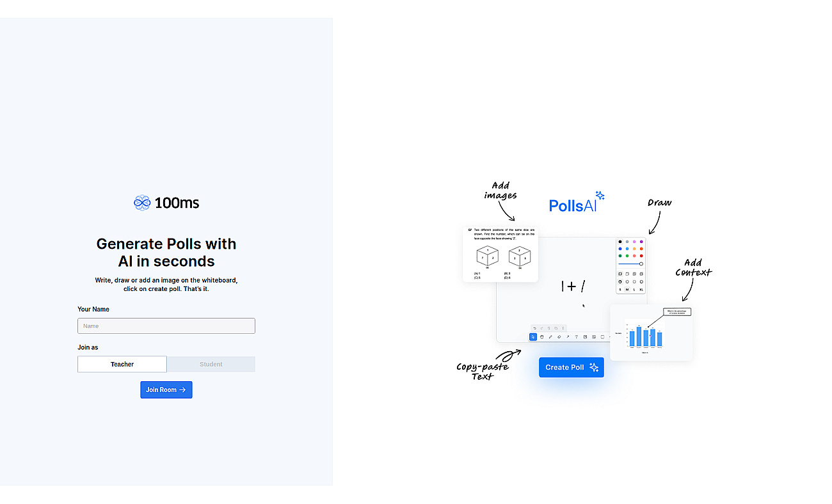Choose the arrow tool in whiteboard toolbar
Image resolution: width=832 pixels, height=504 pixels.
(568, 336)
